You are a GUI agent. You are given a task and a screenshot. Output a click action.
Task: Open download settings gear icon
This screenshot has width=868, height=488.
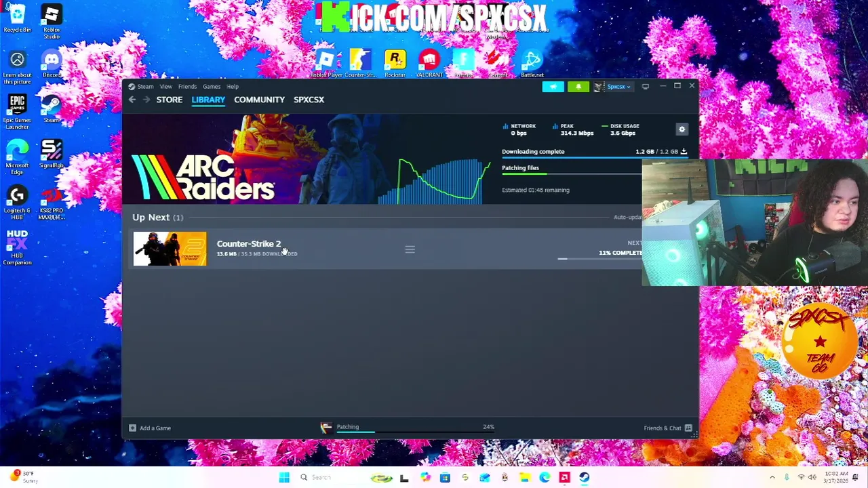682,129
